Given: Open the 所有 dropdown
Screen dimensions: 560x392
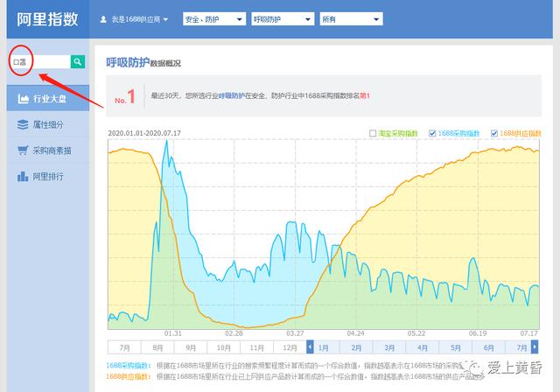Looking at the screenshot, I should click(352, 19).
